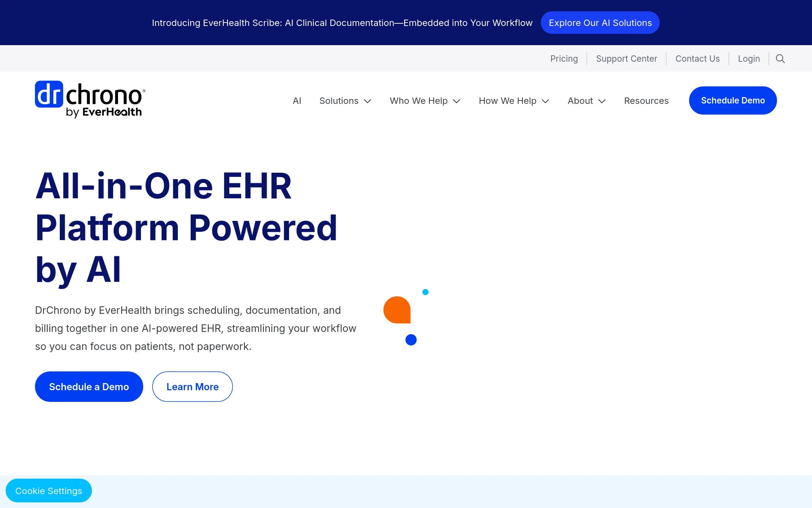The height and width of the screenshot is (508, 812).
Task: Open the Pricing link
Action: [x=564, y=59]
